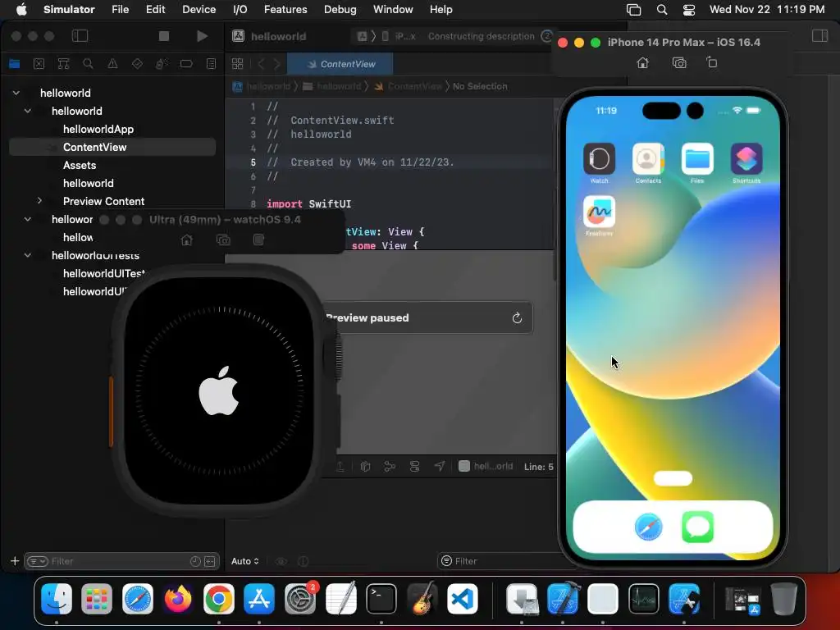
Task: Show the Report navigator
Action: [211, 64]
